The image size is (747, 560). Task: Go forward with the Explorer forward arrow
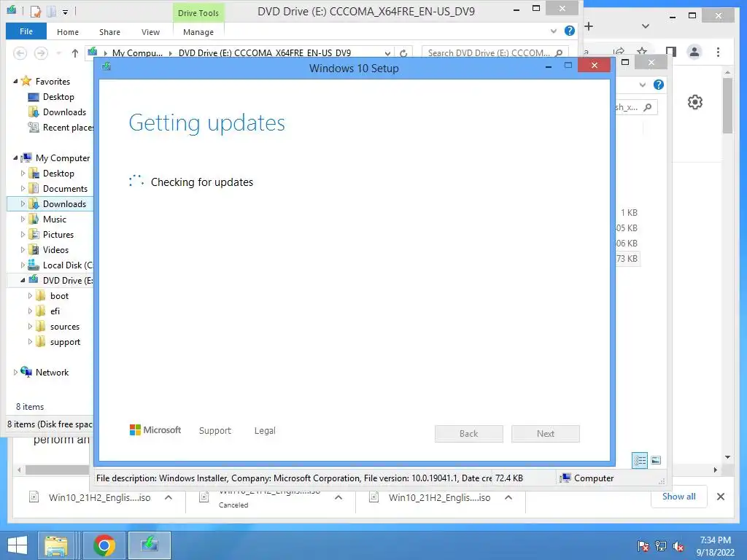coord(41,52)
